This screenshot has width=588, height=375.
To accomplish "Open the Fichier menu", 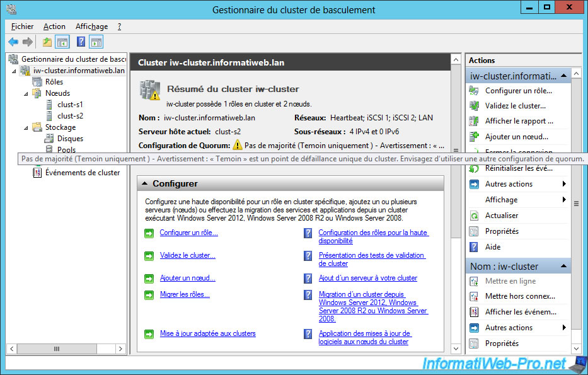I will pyautogui.click(x=22, y=26).
